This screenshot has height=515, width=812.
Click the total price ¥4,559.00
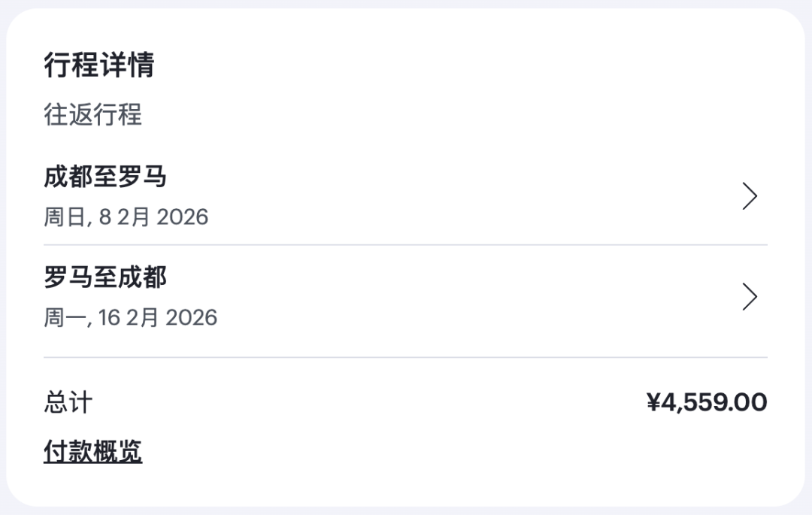point(707,403)
